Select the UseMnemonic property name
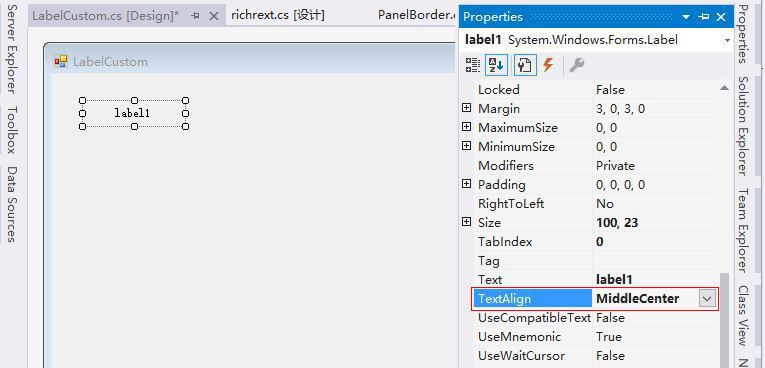The image size is (765, 368). 519,337
